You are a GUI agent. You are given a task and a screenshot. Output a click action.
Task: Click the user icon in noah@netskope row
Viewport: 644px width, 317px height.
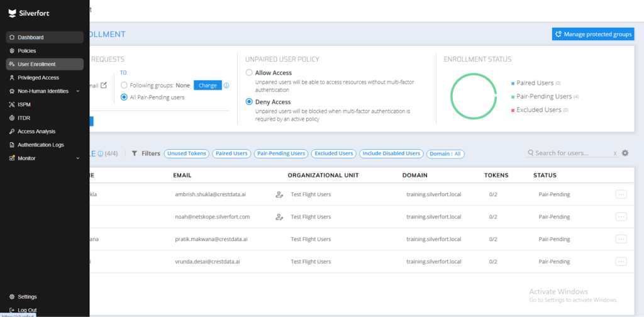(279, 217)
